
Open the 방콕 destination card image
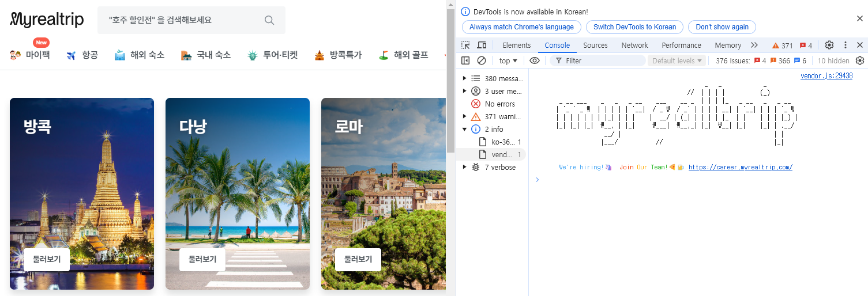tap(82, 193)
